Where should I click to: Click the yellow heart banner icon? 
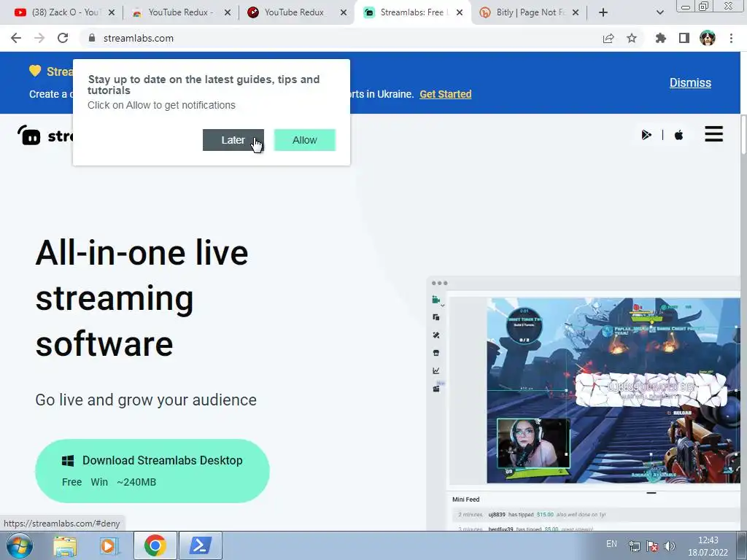[x=35, y=71]
